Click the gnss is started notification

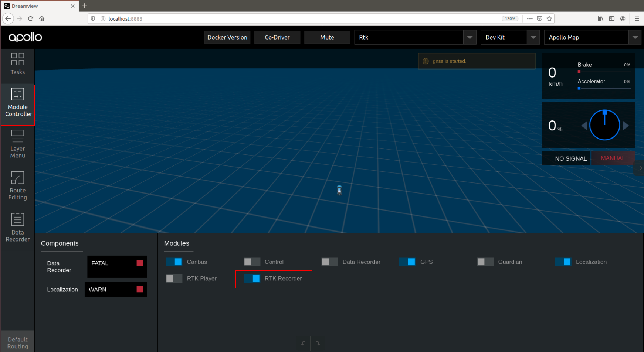point(477,61)
